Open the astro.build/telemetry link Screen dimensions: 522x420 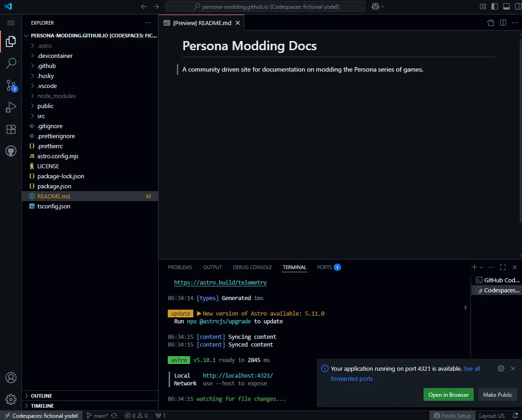[x=220, y=282]
